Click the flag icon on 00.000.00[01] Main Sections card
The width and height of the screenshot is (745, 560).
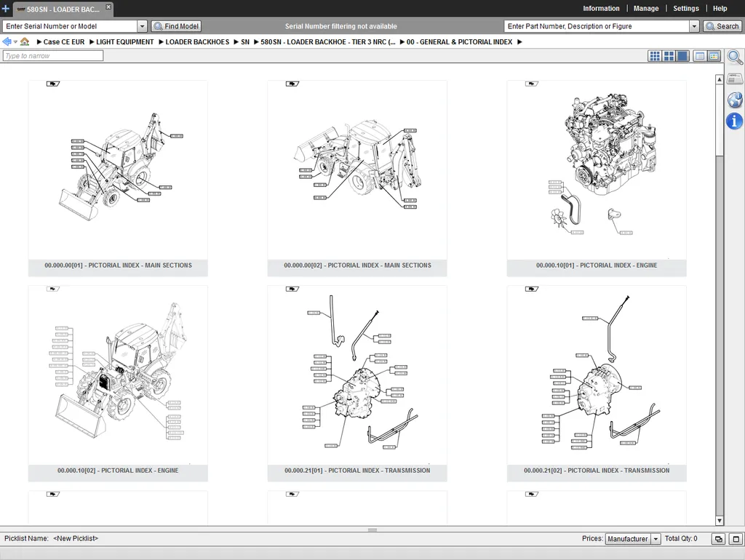point(52,84)
